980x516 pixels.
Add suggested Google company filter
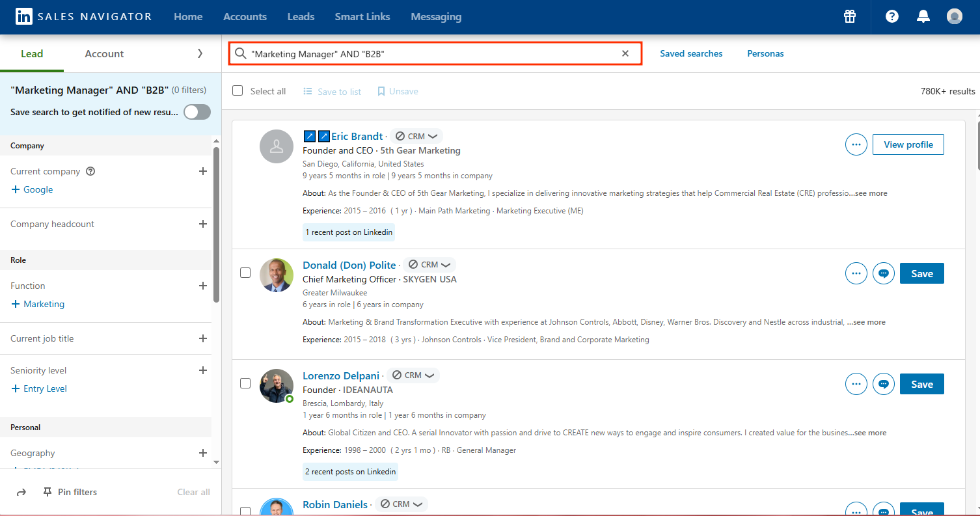tap(32, 189)
